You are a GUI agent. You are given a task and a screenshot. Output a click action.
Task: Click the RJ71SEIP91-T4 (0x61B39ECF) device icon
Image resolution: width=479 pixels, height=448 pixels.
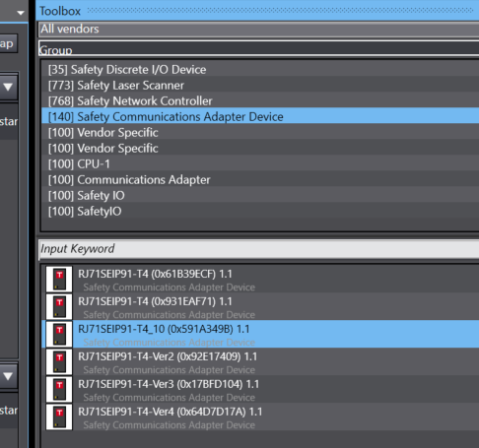point(59,280)
